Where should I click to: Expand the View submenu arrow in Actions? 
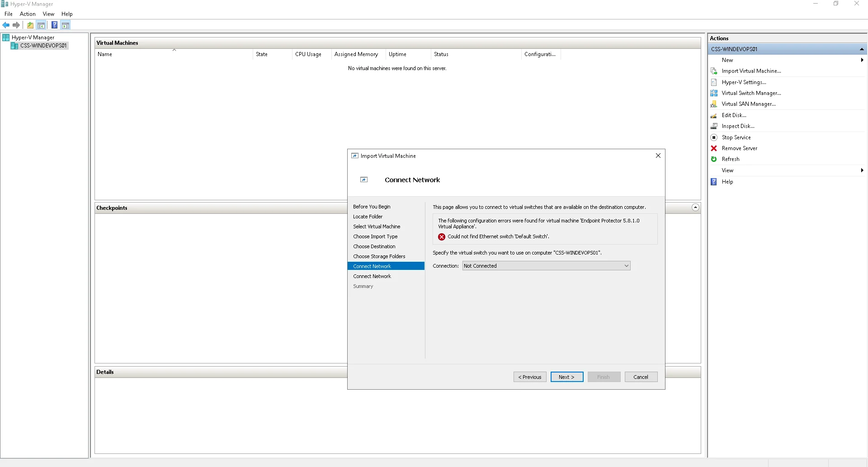(862, 170)
